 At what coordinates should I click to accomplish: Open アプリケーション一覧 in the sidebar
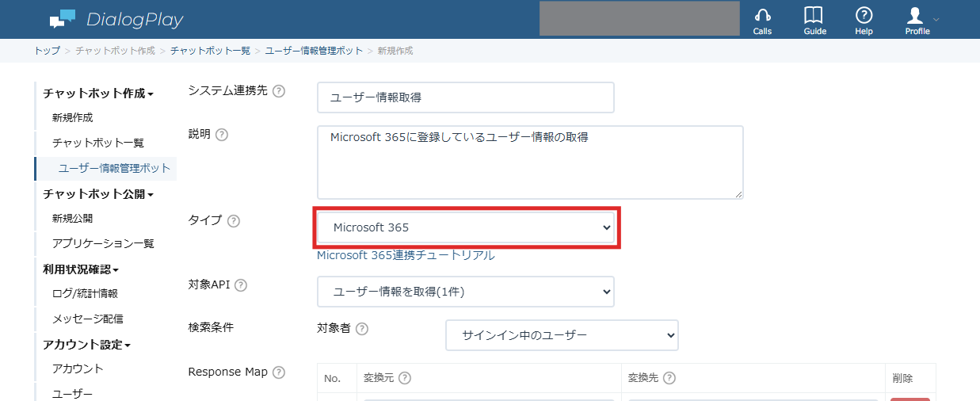pyautogui.click(x=103, y=243)
